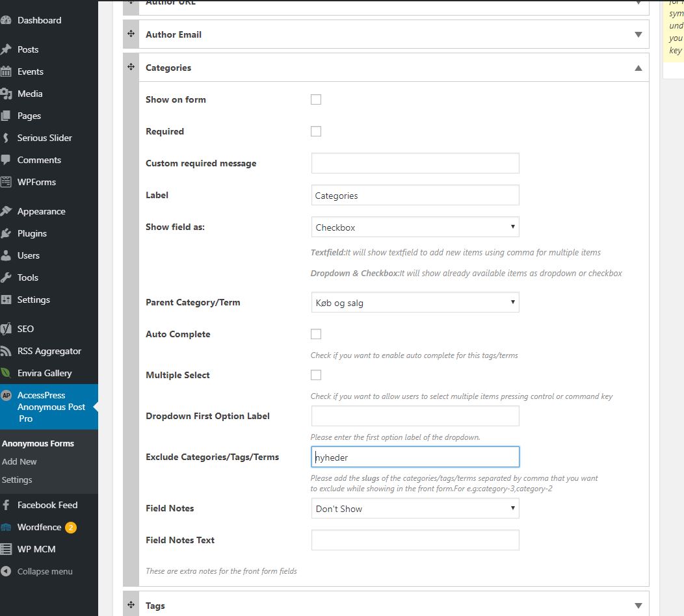Click the Tools wrench icon
This screenshot has height=616, width=684.
(6, 277)
